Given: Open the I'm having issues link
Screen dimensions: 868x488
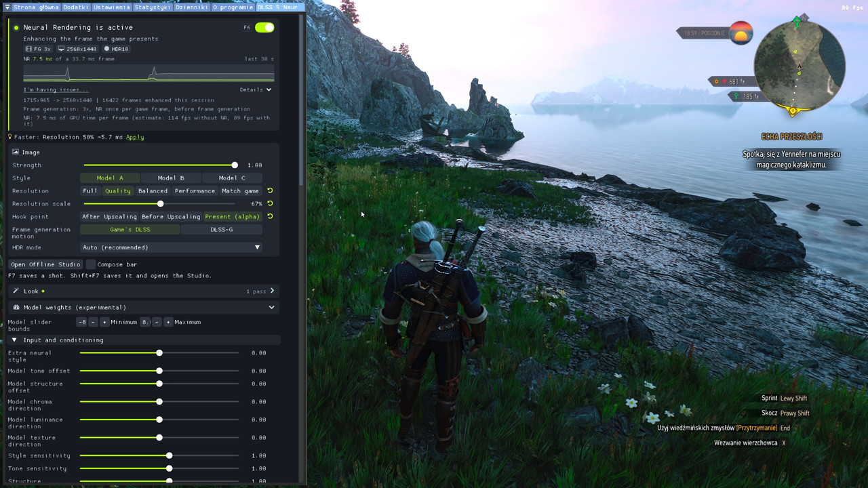Looking at the screenshot, I should point(56,89).
